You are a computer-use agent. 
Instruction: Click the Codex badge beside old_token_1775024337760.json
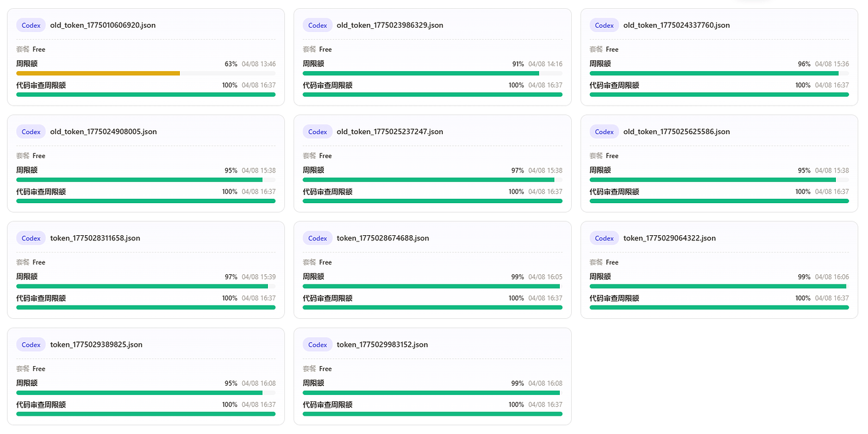pyautogui.click(x=604, y=25)
